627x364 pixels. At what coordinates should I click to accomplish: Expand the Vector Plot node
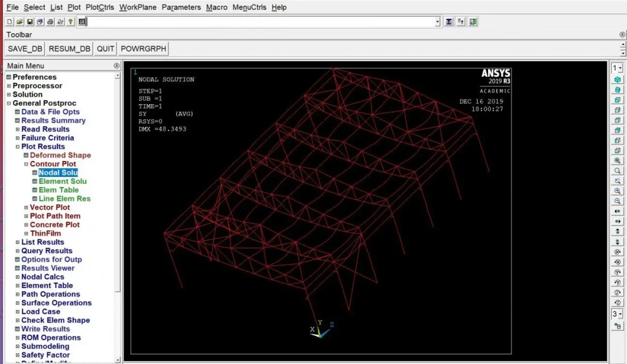[x=26, y=208]
